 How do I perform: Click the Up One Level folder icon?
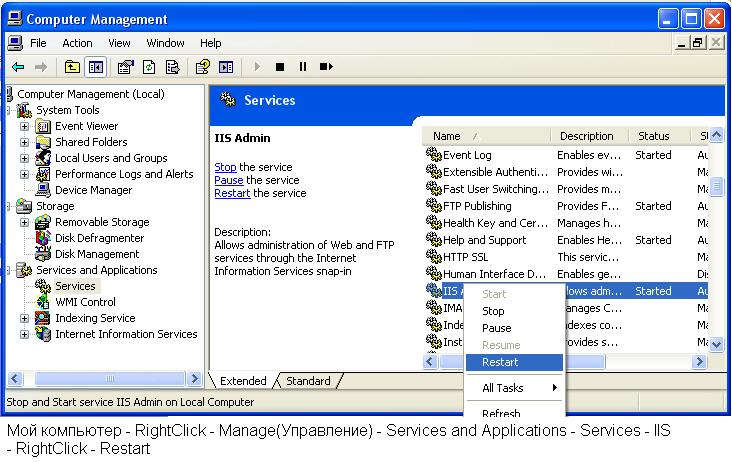coord(72,67)
